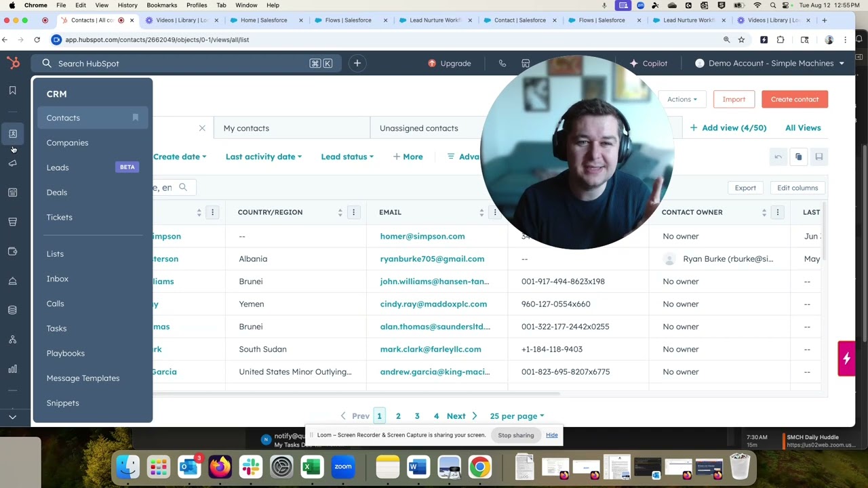Open Zoom in the Dock
This screenshot has height=488, width=868.
(342, 467)
